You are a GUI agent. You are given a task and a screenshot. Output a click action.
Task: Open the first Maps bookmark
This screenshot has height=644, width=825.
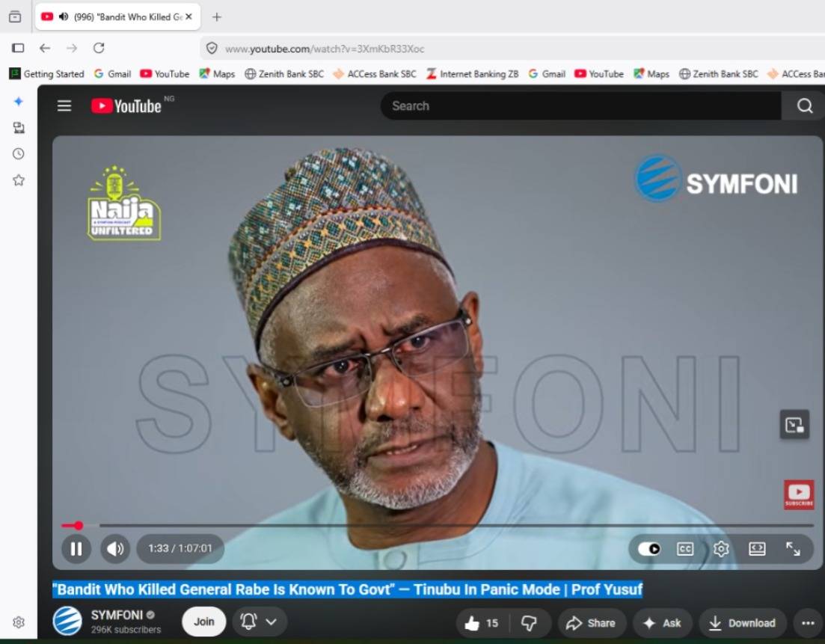tap(217, 73)
